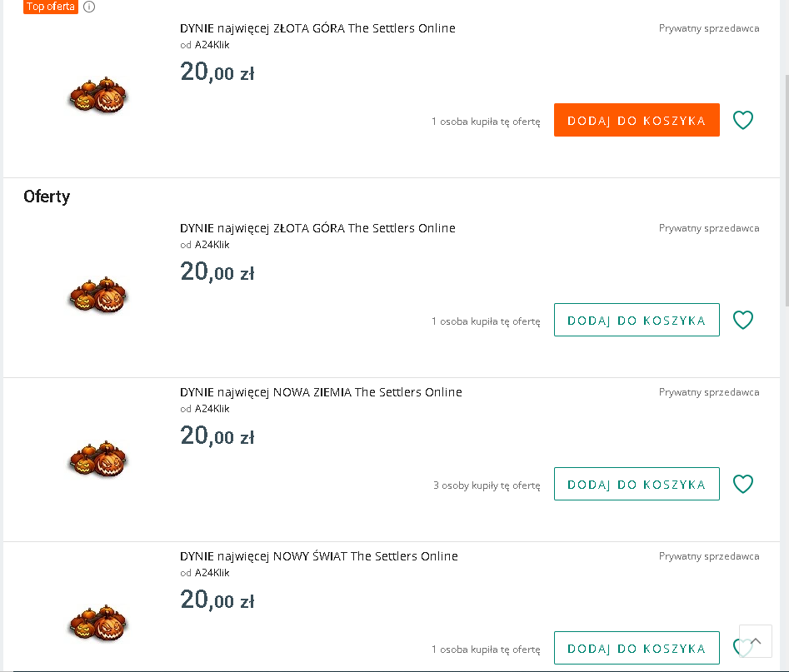
Task: Open seller A24Klik on Top oferta listing
Action: tap(212, 45)
